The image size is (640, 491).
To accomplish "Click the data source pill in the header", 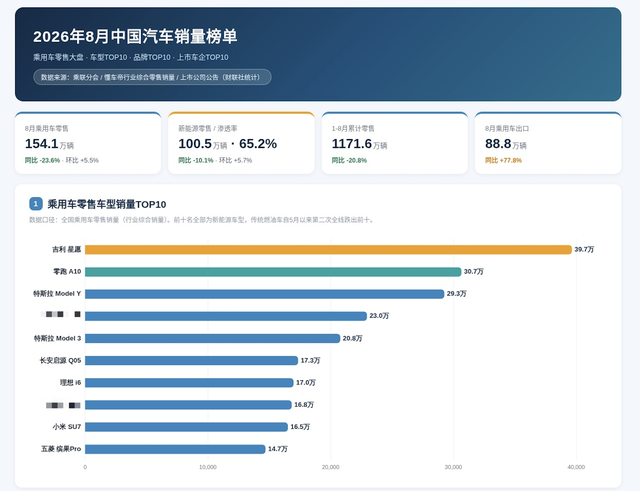I will pyautogui.click(x=152, y=77).
